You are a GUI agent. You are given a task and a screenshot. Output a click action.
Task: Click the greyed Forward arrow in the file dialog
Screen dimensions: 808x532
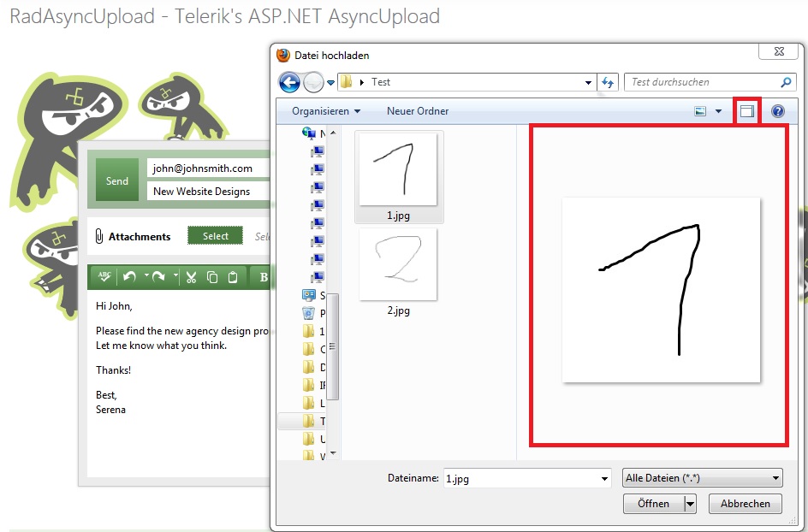(313, 82)
